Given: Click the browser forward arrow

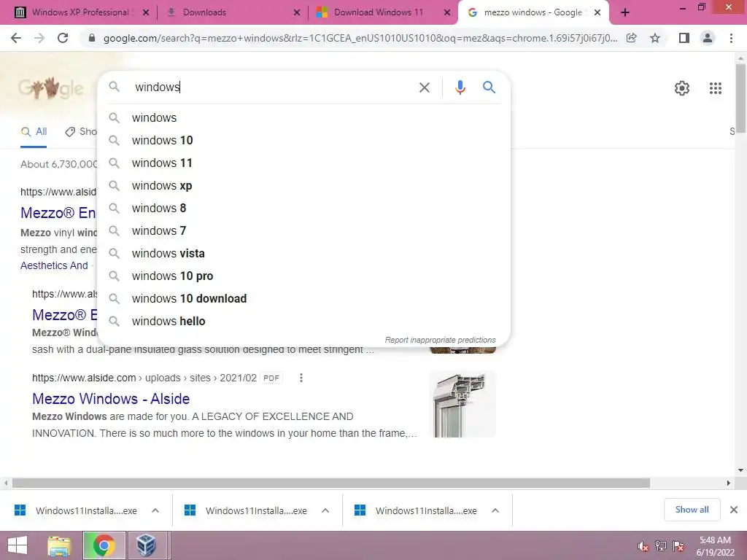Looking at the screenshot, I should (x=39, y=38).
